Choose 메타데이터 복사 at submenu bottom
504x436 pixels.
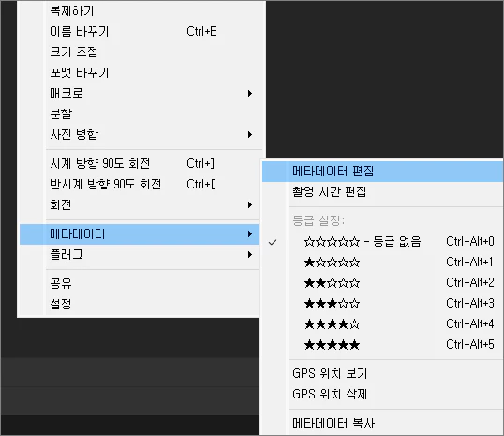382,424
